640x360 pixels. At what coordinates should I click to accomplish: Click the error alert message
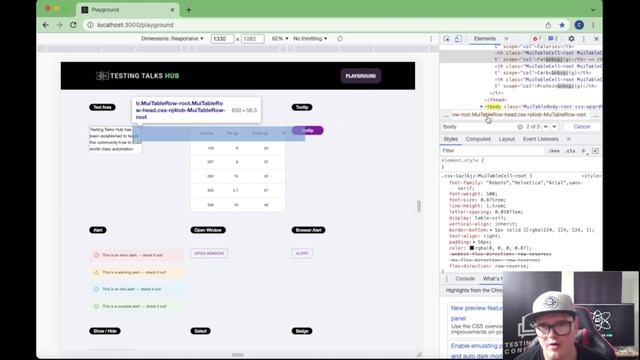pos(136,255)
